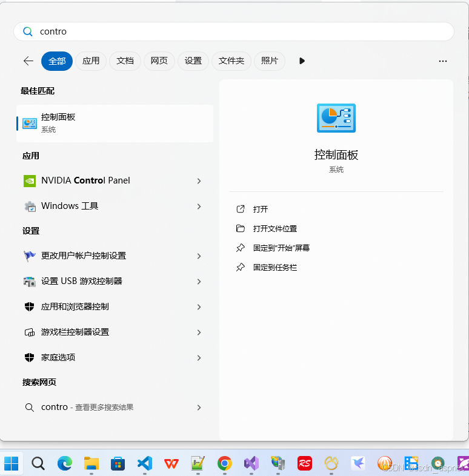Launch Microsoft Edge from taskbar

[x=65, y=463]
